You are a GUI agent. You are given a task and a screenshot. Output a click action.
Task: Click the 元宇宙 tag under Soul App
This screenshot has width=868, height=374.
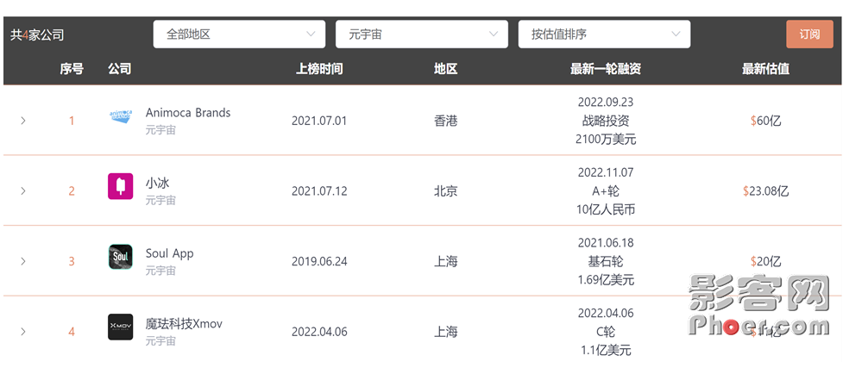[160, 271]
